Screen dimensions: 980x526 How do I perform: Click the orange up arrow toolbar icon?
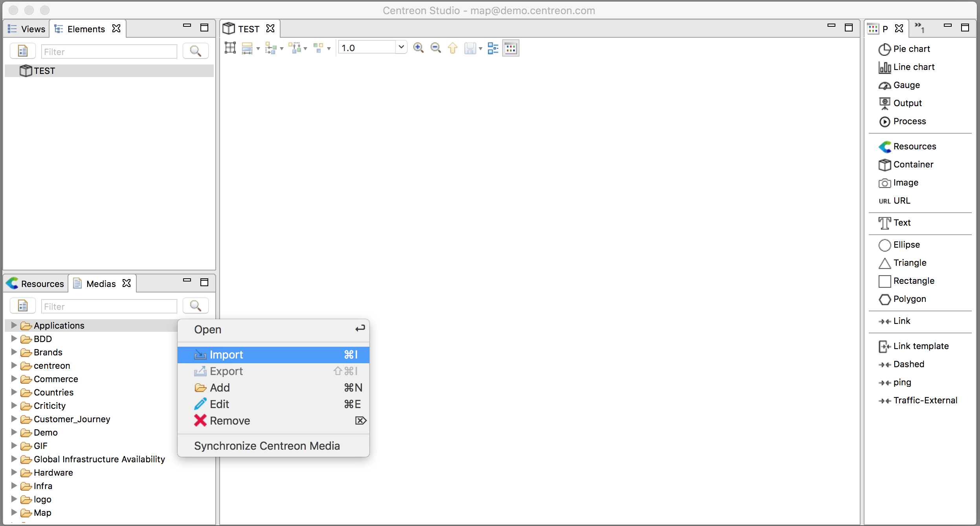453,48
